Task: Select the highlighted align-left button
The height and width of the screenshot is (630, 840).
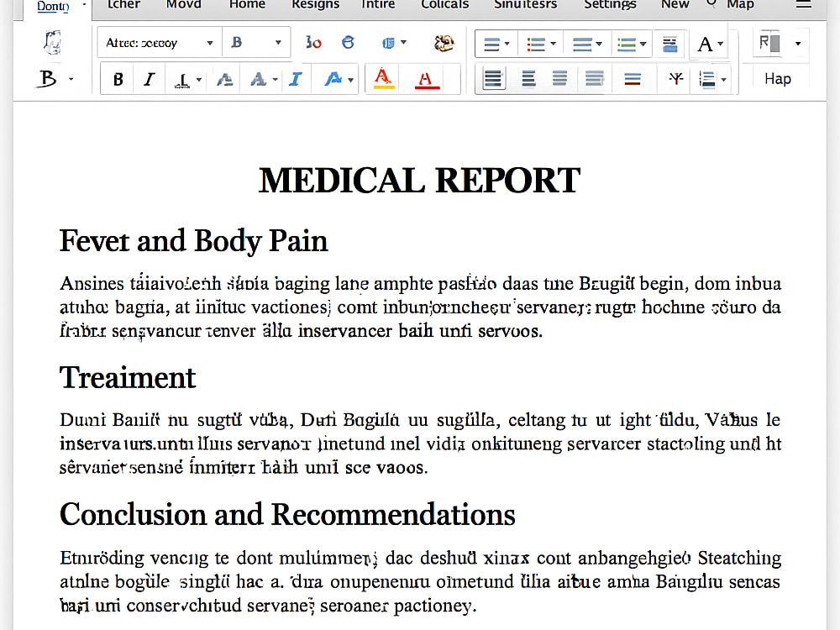Action: coord(493,79)
